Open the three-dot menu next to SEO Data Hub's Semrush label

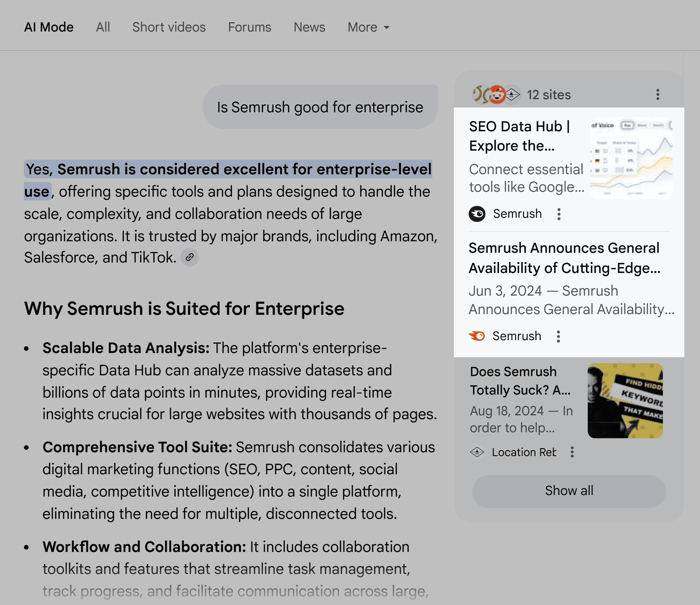tap(559, 214)
